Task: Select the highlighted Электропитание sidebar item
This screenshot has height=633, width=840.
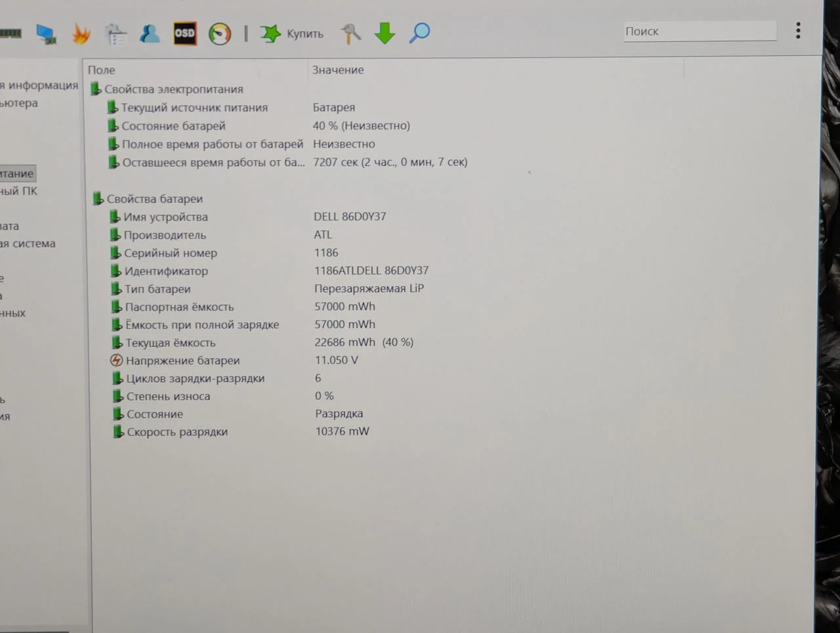Action: click(17, 173)
